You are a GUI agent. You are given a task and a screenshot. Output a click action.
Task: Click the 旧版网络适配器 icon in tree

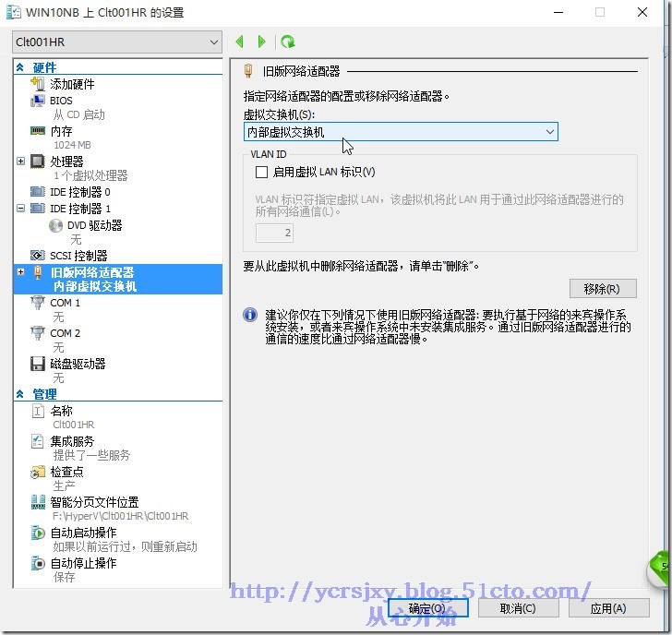tap(38, 272)
